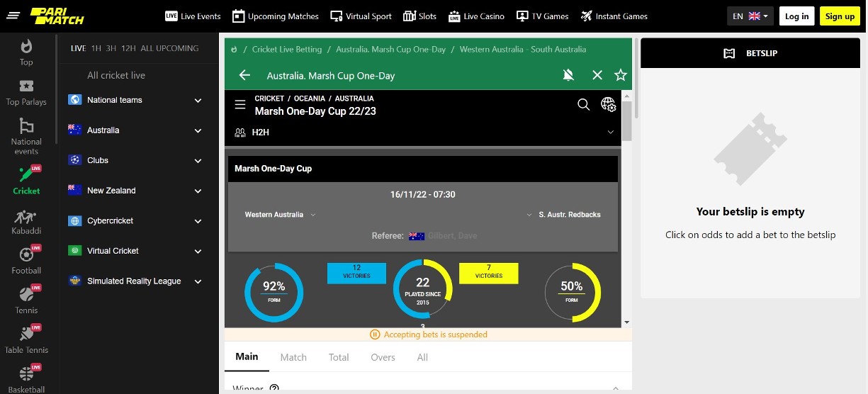Viewport: 868px width, 394px height.
Task: Open Live Casino page
Action: 476,16
